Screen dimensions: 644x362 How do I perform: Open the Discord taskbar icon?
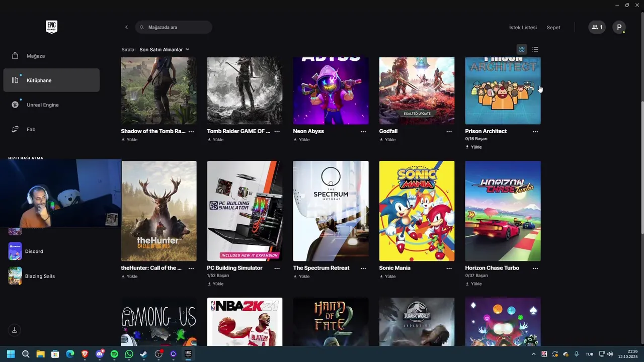point(100,354)
